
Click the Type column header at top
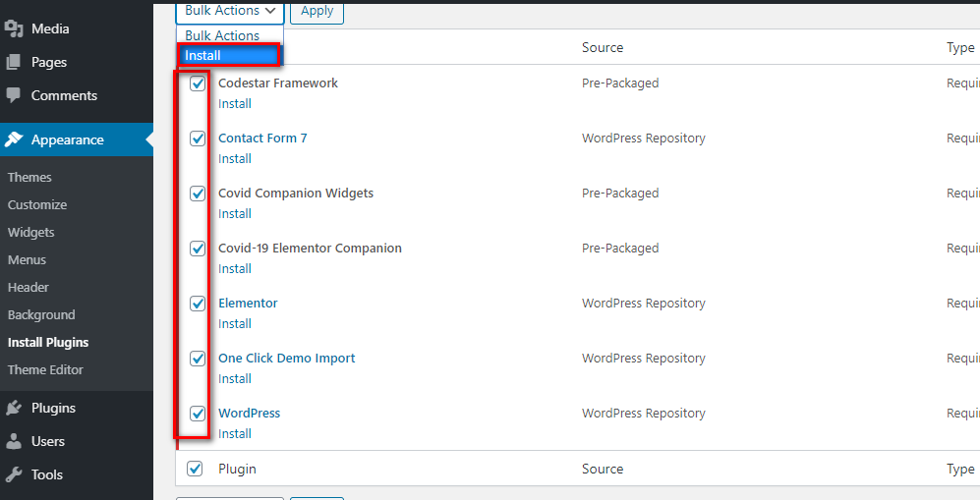point(960,47)
